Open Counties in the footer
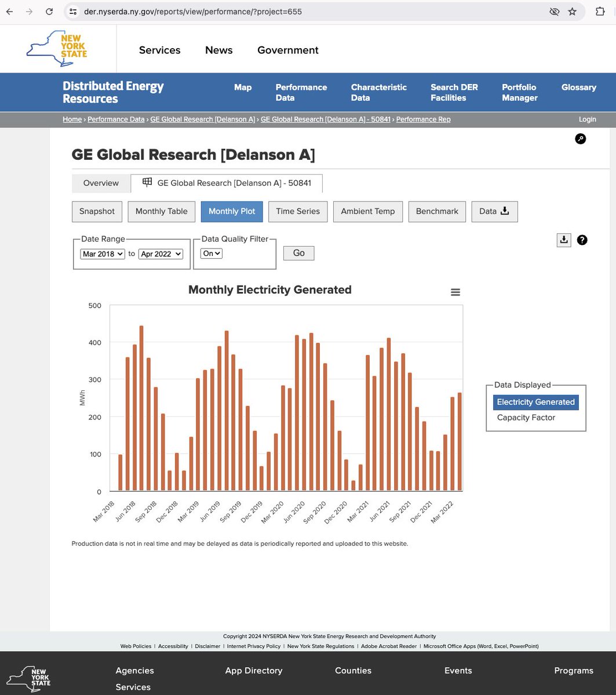Screen dimensions: 616x695 pos(353,671)
